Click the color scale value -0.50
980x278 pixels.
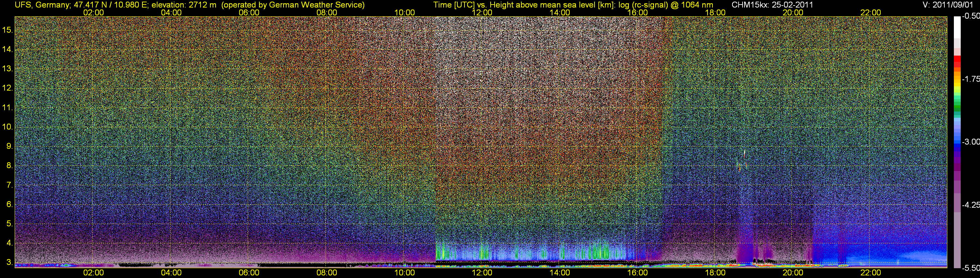(x=971, y=16)
